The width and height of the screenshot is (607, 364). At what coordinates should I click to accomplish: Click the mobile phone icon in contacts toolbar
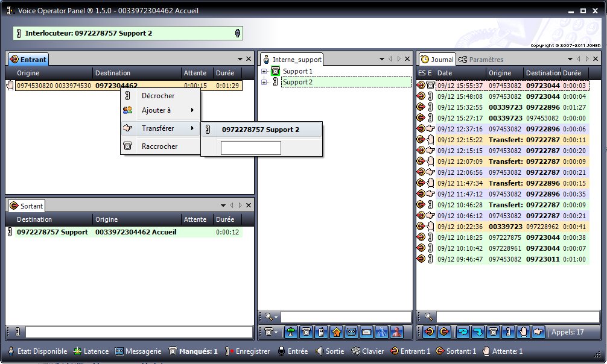[322, 332]
